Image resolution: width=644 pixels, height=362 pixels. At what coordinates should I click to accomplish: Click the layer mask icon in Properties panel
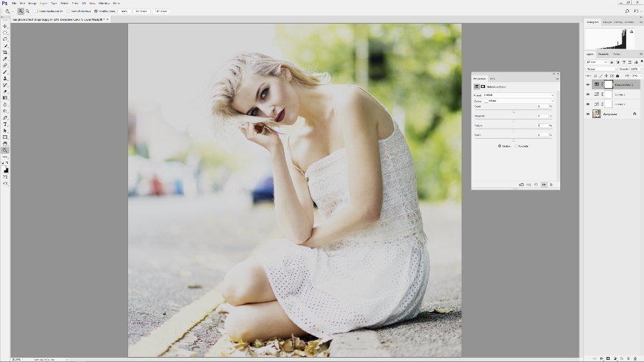coord(483,87)
